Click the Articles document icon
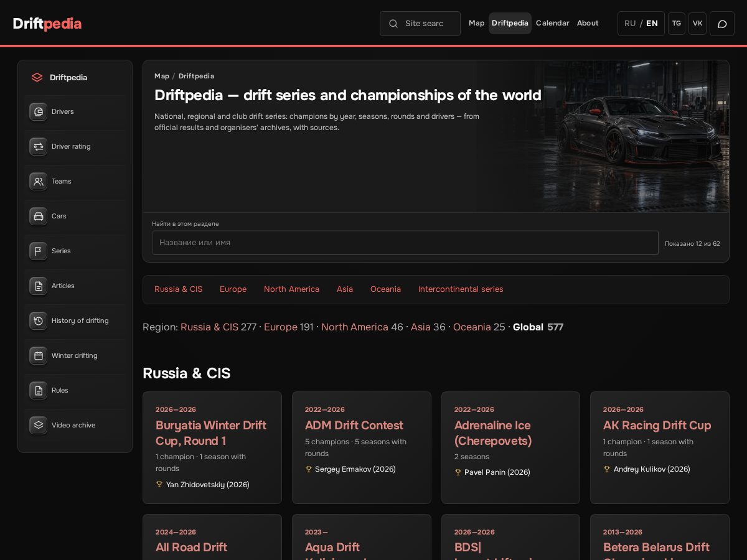Screen dimensions: 747x560 click(x=39, y=286)
